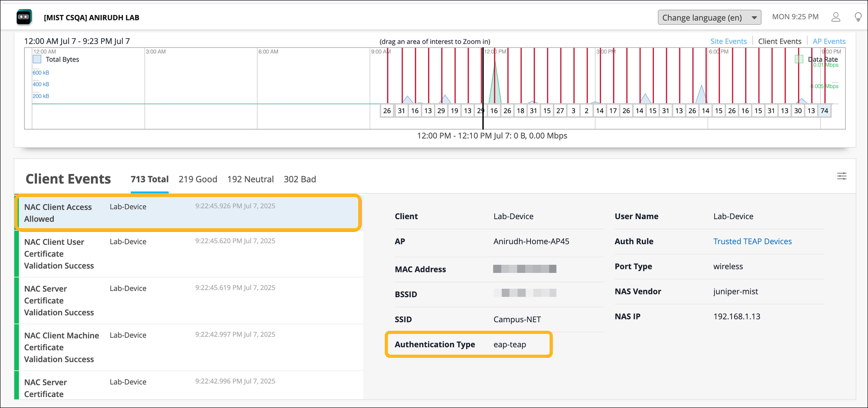Viewport: 868px width, 408px height.
Task: Open the Client Events filter sliders icon
Action: 842,176
